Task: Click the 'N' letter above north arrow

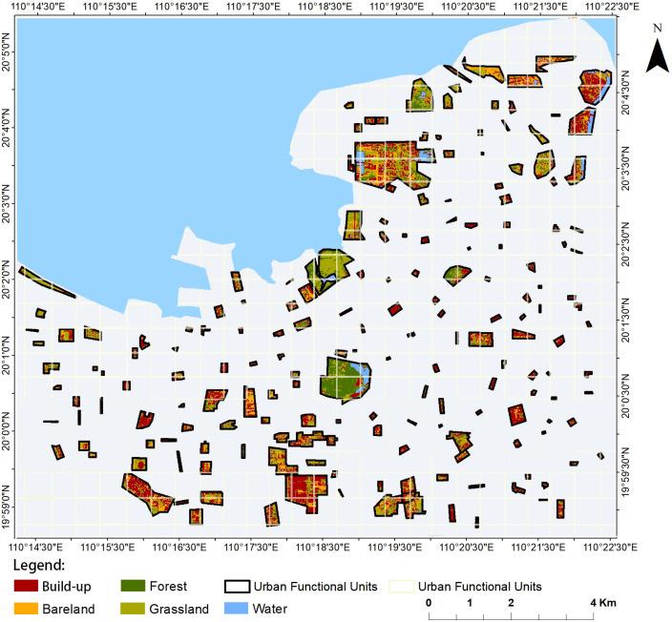Action: 657,29
